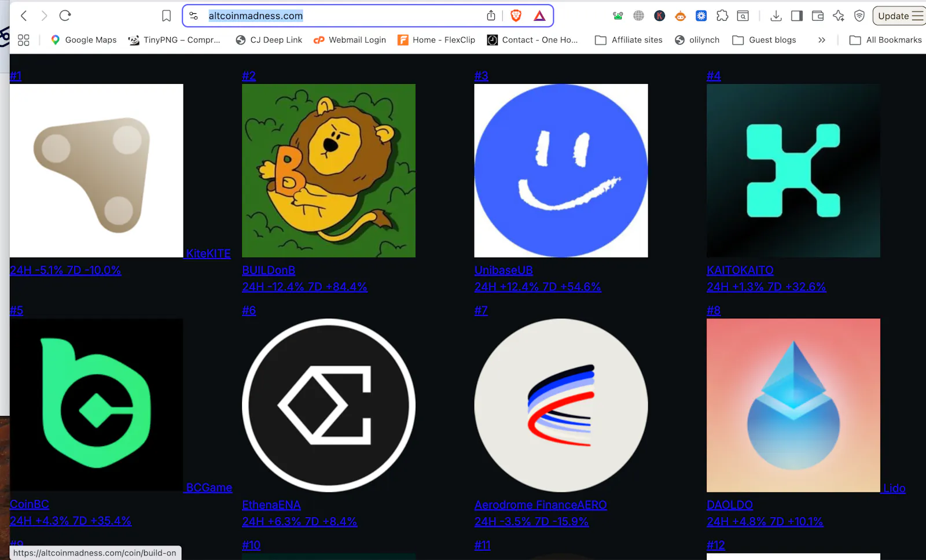Open the tab groups grid icon
The image size is (926, 560).
click(x=23, y=40)
